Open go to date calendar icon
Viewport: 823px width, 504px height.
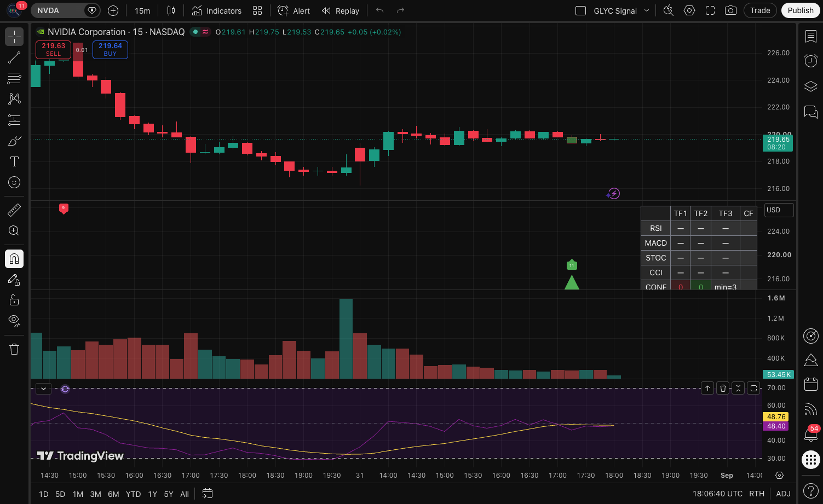(207, 494)
